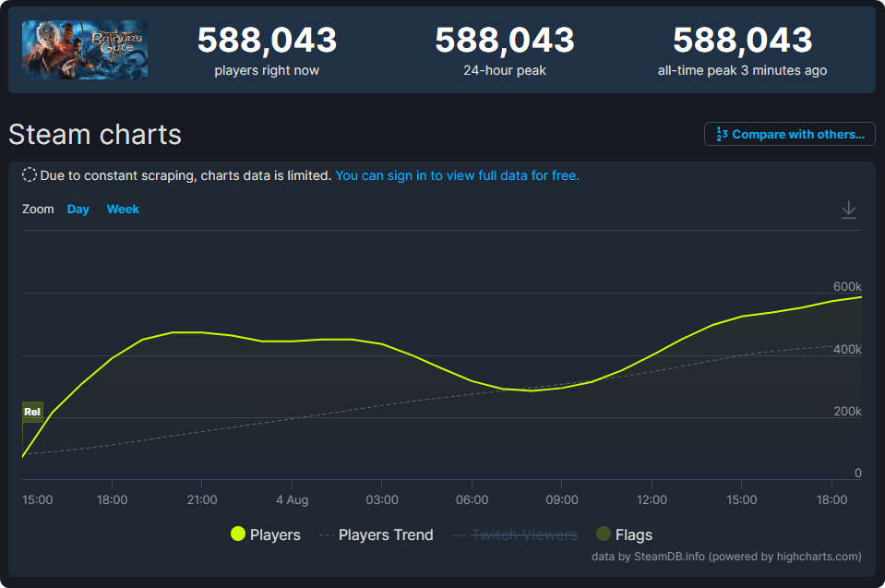
Task: Click the data by SteamDB.info credit text
Action: point(726,557)
